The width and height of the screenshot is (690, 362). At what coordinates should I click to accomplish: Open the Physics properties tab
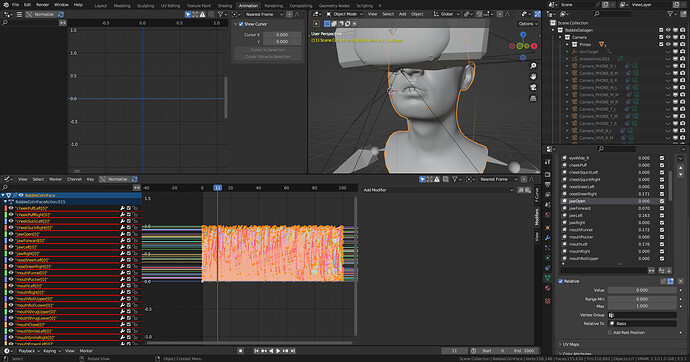(547, 258)
